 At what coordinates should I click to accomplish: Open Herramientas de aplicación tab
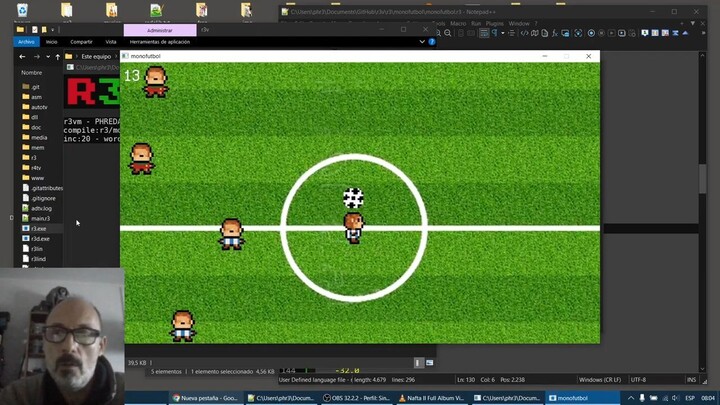tap(160, 42)
